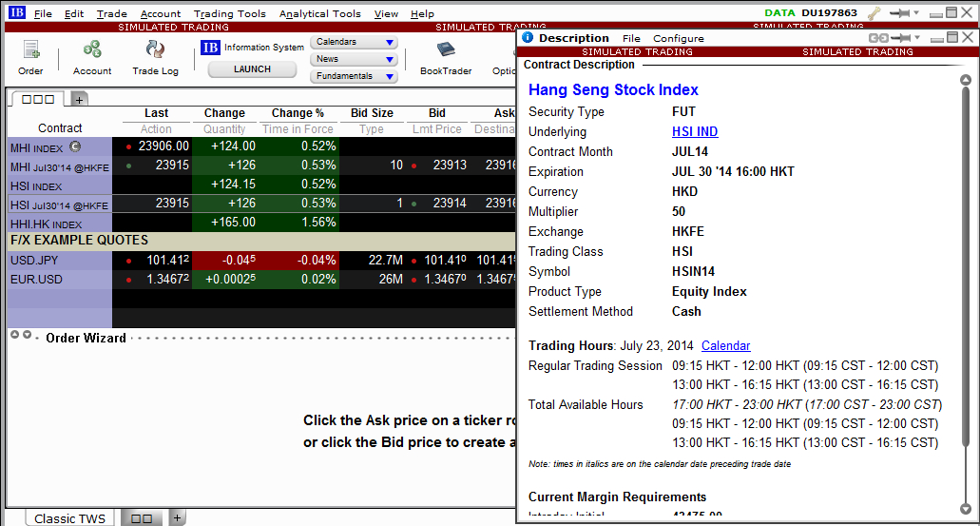
Task: Click the Order Wizard up arrow icon
Action: [15, 335]
